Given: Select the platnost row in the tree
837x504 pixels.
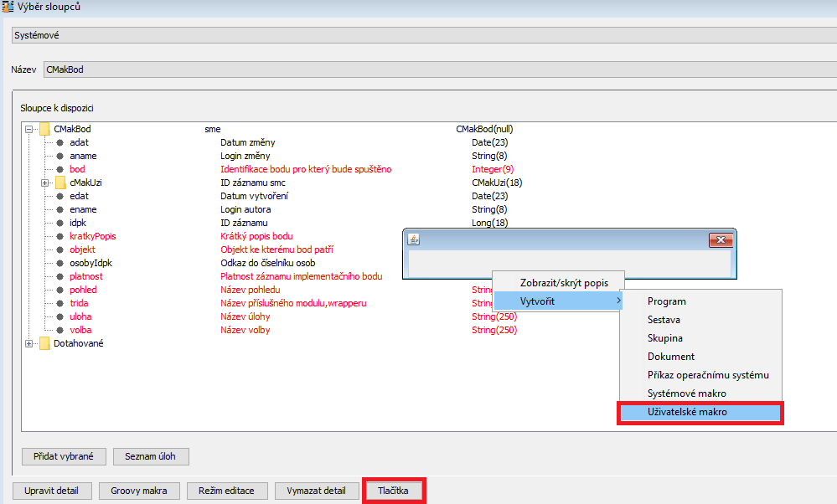Looking at the screenshot, I should 86,276.
